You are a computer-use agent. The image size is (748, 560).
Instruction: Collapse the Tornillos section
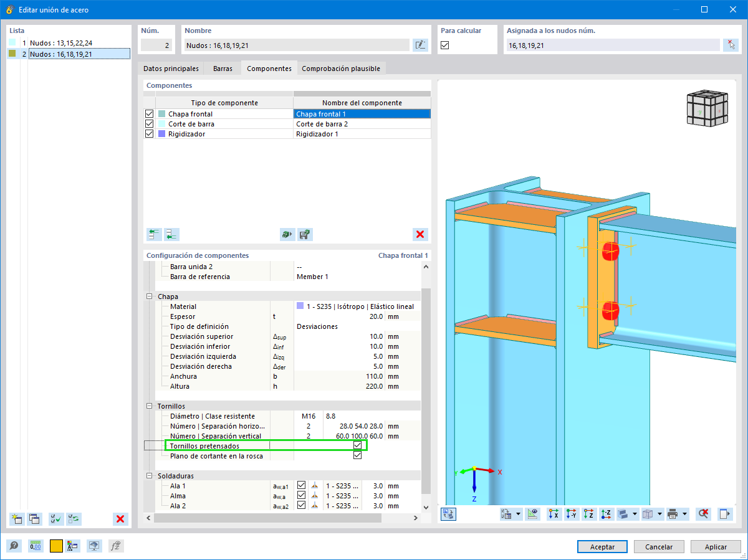150,406
